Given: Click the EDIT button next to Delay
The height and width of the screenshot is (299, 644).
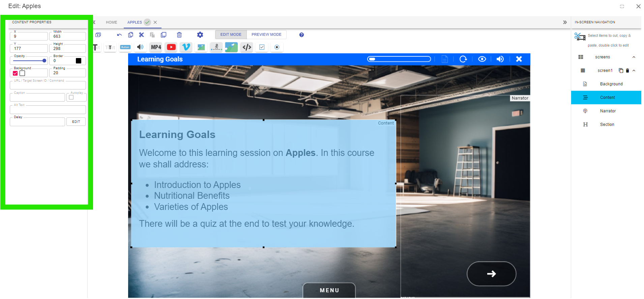Looking at the screenshot, I should (76, 122).
